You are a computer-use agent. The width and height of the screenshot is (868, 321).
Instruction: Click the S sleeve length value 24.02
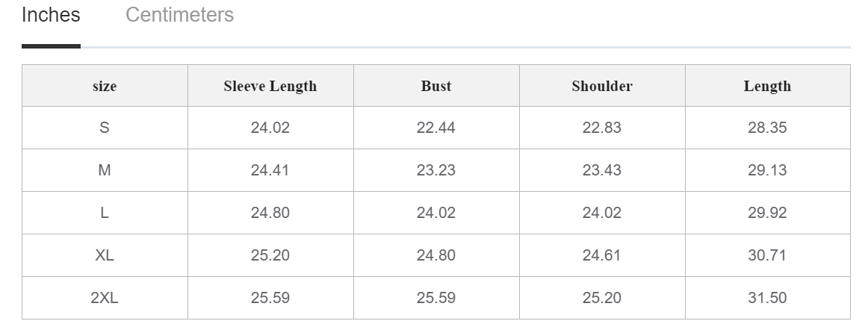[270, 128]
